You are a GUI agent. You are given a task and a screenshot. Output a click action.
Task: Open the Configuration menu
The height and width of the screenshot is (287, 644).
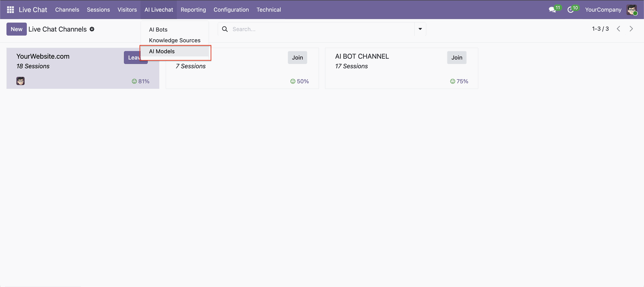[231, 10]
